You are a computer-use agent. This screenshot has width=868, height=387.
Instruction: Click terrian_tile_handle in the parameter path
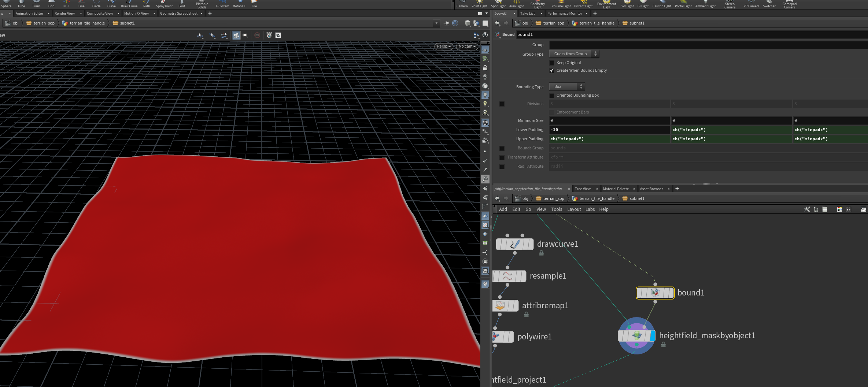(x=596, y=23)
